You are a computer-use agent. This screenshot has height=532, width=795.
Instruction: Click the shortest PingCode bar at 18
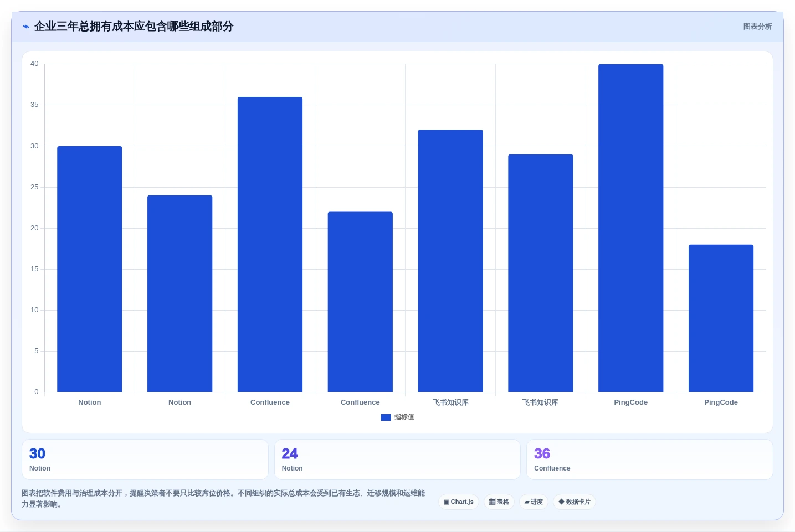(x=721, y=318)
